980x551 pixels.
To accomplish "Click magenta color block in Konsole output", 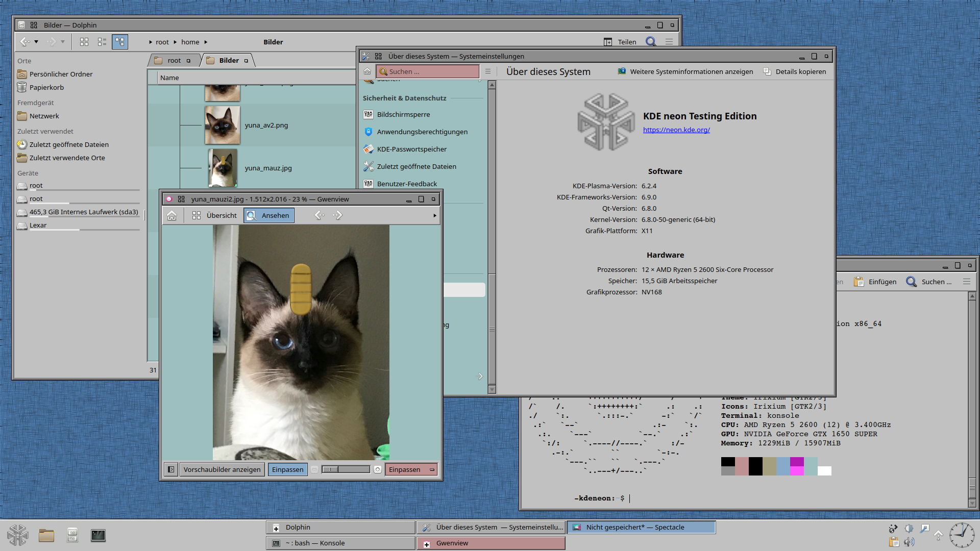I will [x=797, y=466].
